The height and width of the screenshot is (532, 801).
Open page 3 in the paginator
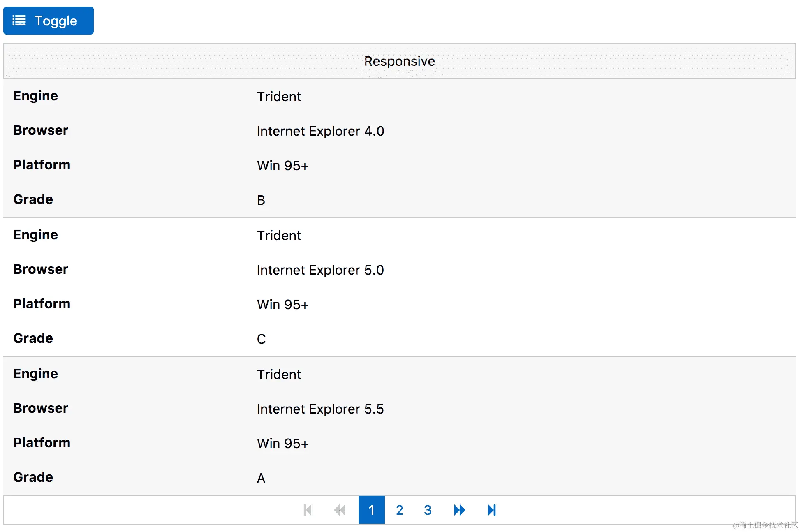428,510
